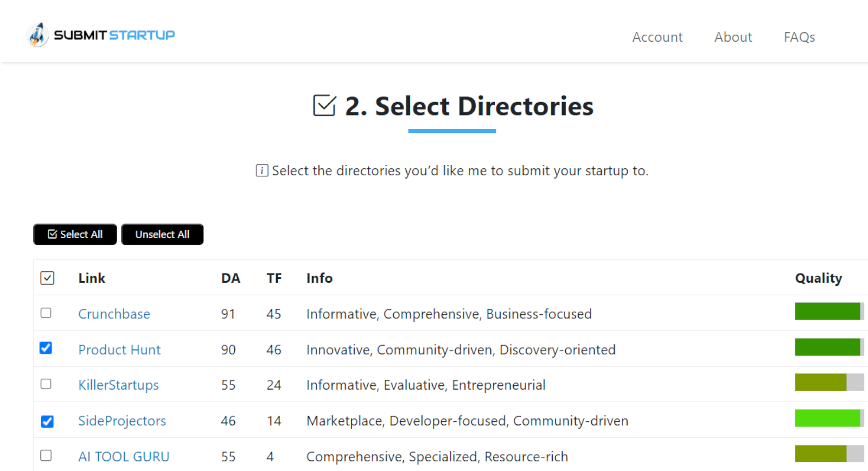
Task: Click the AI TOOL GURU quality bar
Action: click(x=829, y=454)
